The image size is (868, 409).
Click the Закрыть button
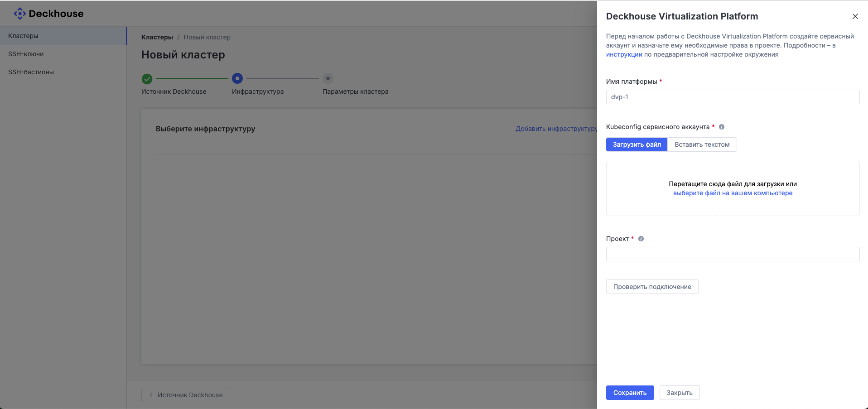[x=680, y=393]
